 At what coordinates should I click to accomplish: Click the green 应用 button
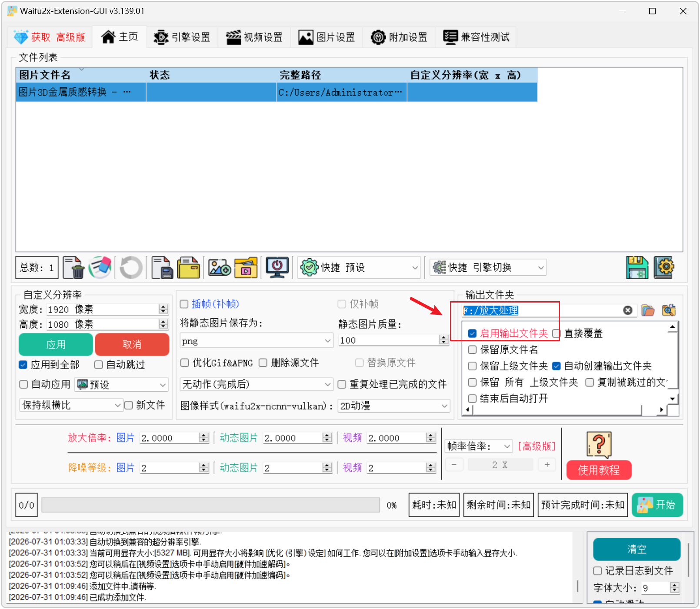(56, 345)
